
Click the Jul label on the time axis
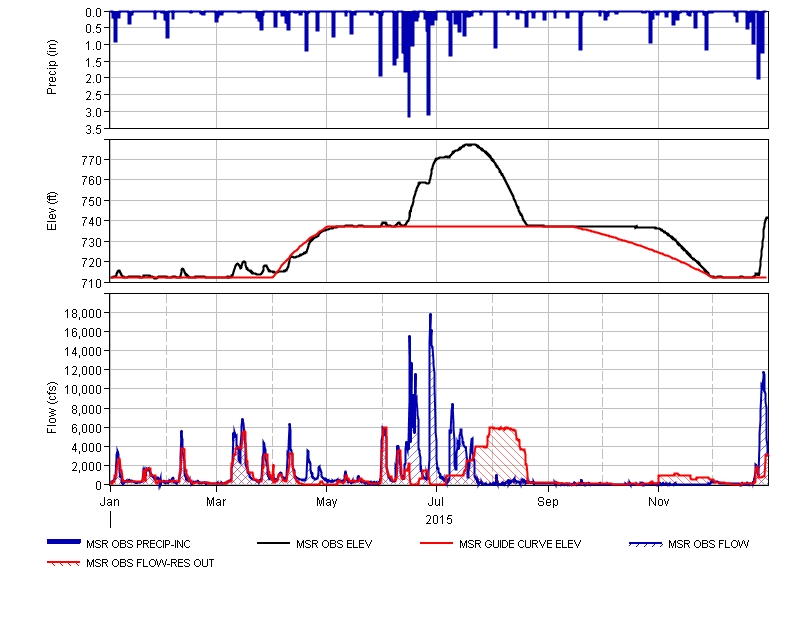coord(436,499)
